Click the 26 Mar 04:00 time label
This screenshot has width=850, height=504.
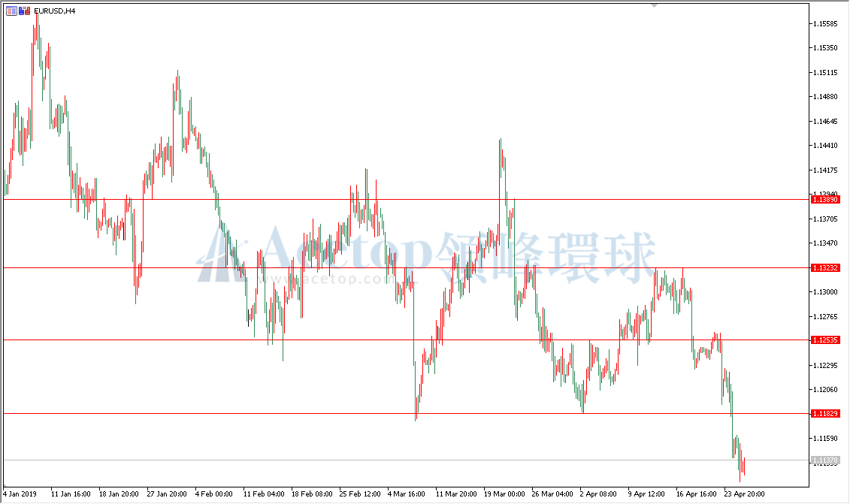(x=552, y=494)
